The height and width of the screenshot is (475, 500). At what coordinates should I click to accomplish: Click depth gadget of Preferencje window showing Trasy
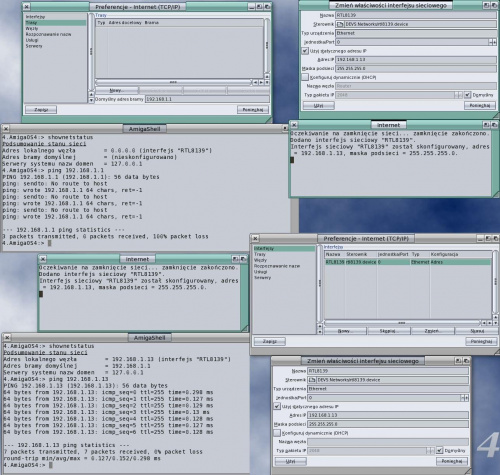tap(267, 6)
